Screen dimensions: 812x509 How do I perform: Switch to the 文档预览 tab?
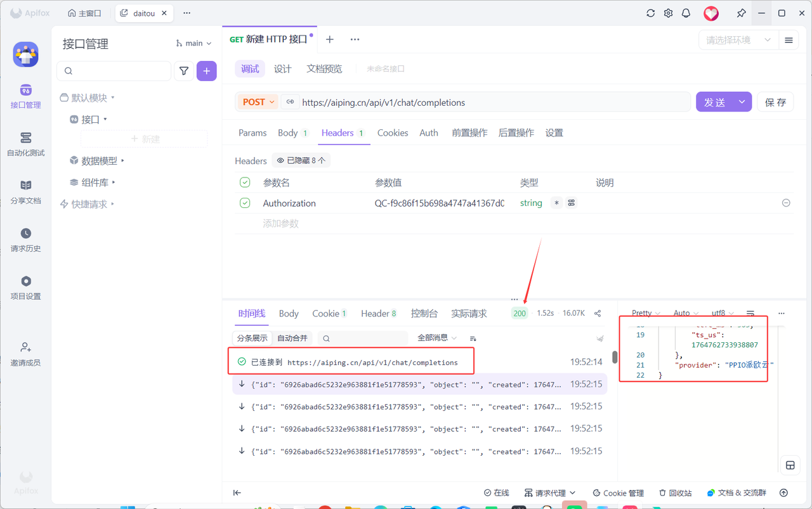click(324, 69)
